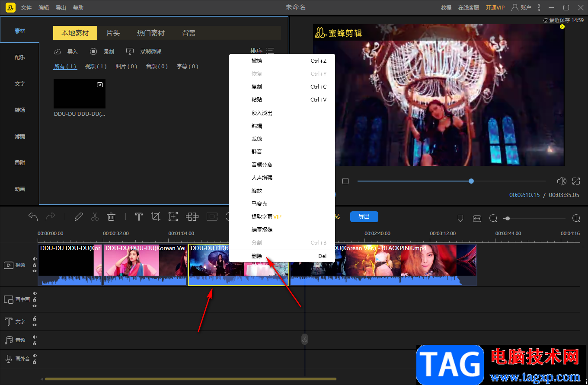The image size is (588, 385).
Task: Zoom out the timeline with minus magnifier
Action: [493, 219]
